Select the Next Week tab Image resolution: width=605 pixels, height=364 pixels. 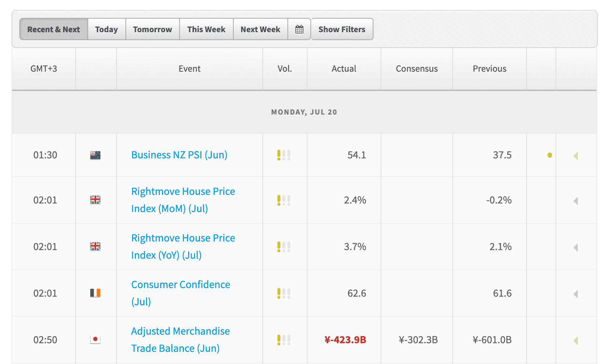coord(260,29)
